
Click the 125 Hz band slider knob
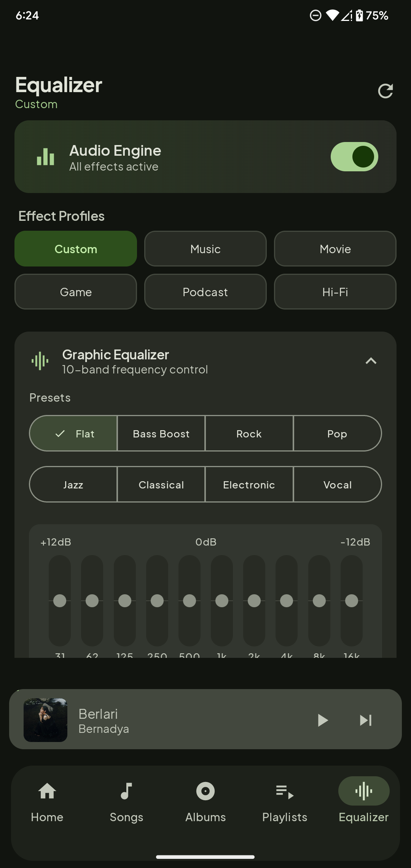pos(125,601)
